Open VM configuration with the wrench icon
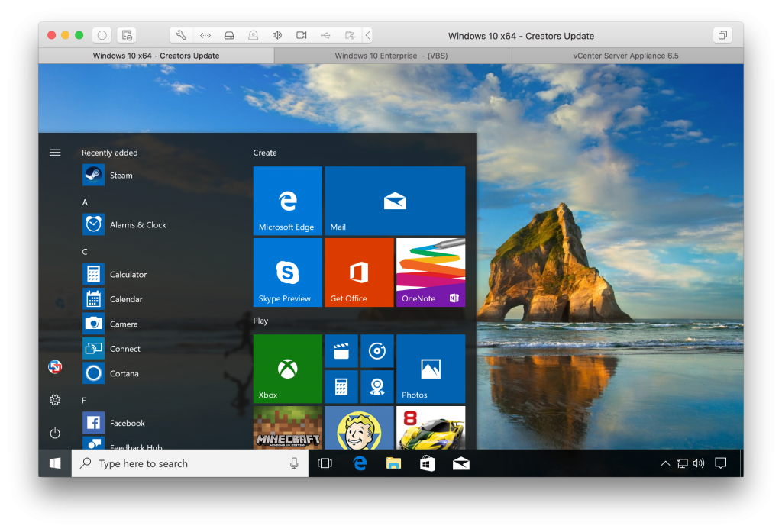Viewport: 782px width, 532px height. pos(180,35)
